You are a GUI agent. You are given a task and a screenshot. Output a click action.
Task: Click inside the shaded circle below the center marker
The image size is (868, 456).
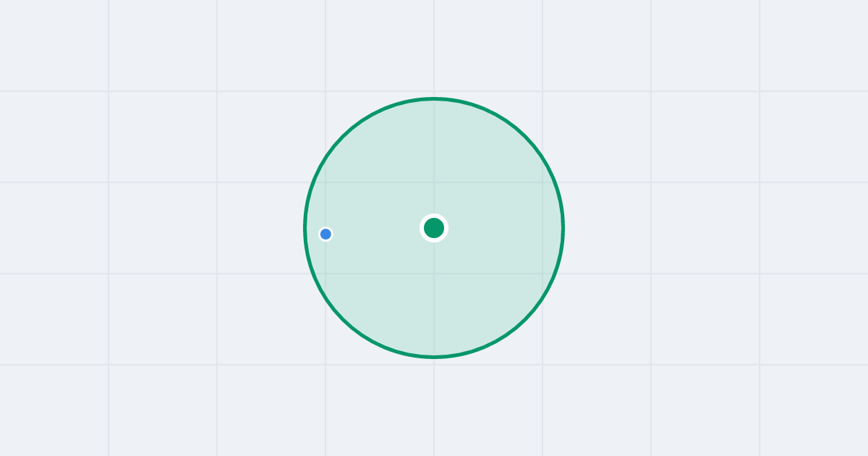[434, 297]
